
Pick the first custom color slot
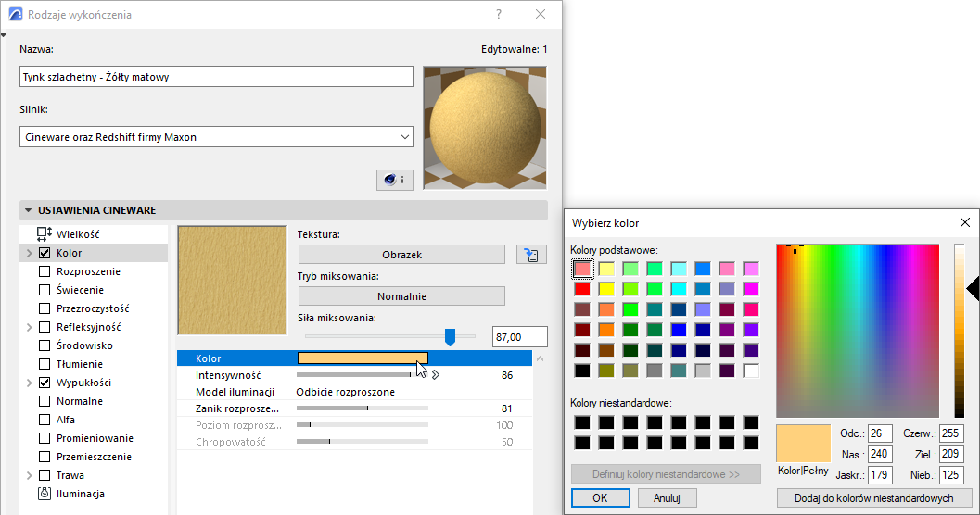(582, 422)
